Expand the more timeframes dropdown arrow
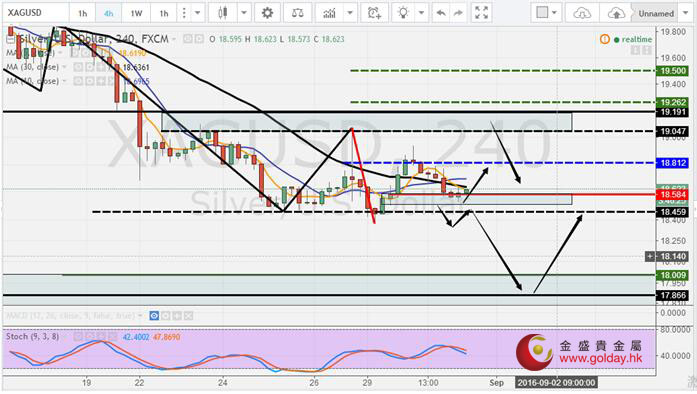This screenshot has height=394, width=697. [x=198, y=13]
